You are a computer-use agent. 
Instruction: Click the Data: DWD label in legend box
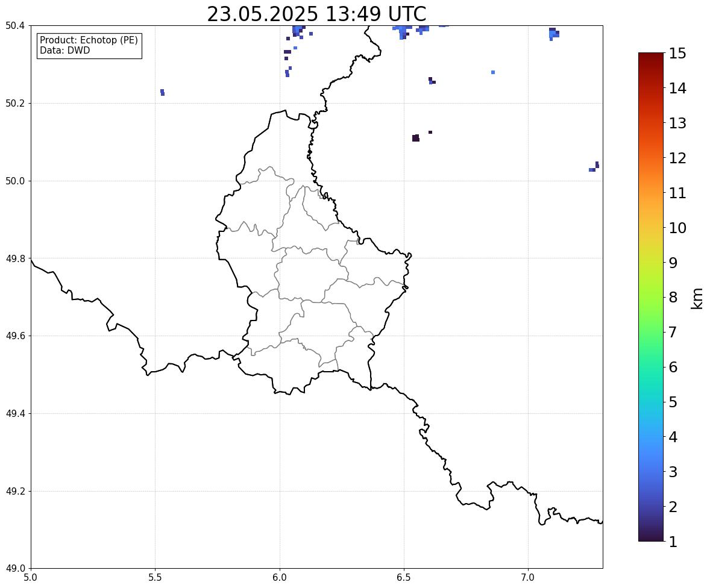point(64,50)
